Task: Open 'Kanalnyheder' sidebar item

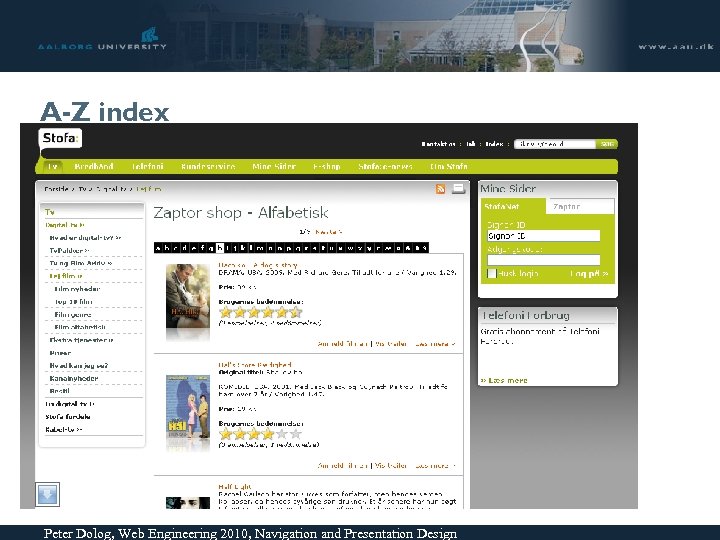Action: coord(73,378)
